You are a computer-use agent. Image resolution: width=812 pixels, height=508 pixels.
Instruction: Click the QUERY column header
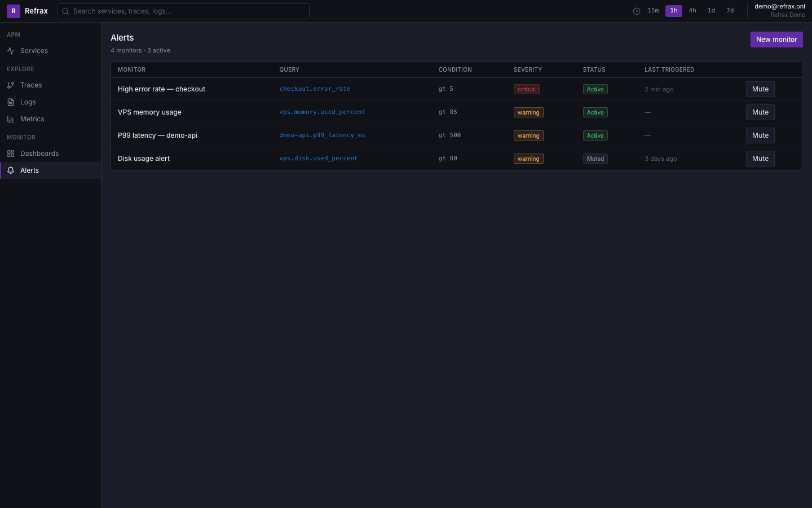coord(289,70)
